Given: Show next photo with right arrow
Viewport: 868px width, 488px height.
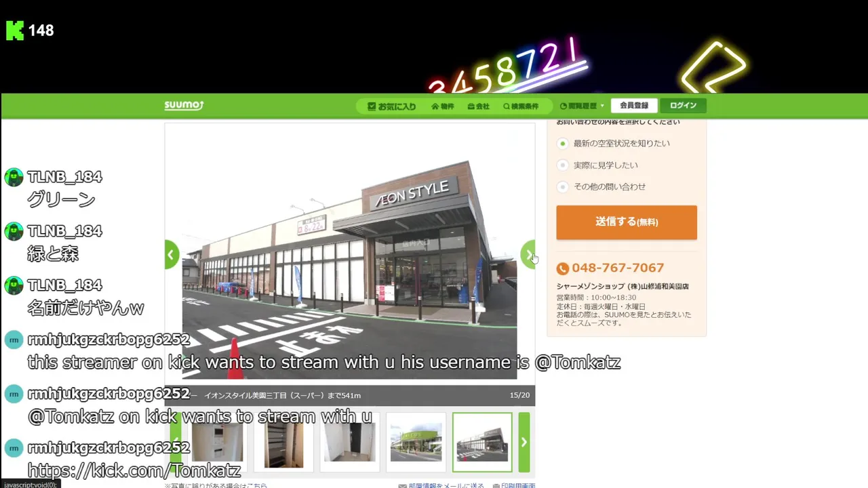Looking at the screenshot, I should click(528, 255).
